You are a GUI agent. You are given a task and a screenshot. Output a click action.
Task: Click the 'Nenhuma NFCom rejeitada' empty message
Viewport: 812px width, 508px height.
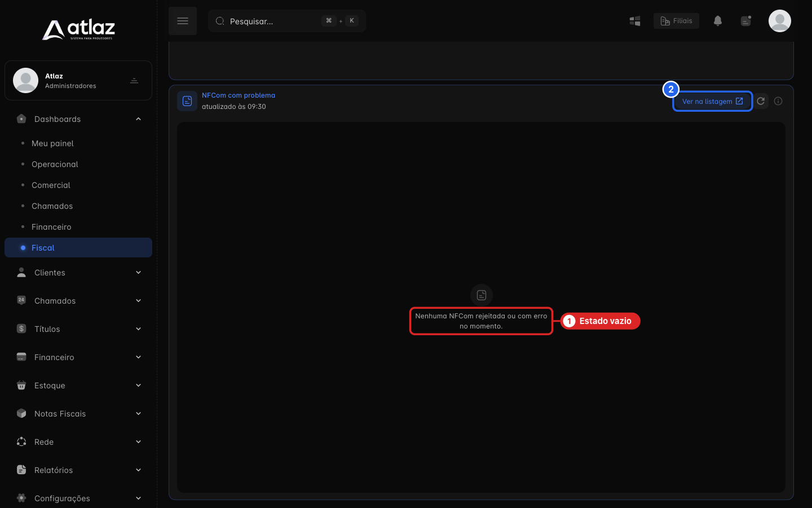point(481,321)
